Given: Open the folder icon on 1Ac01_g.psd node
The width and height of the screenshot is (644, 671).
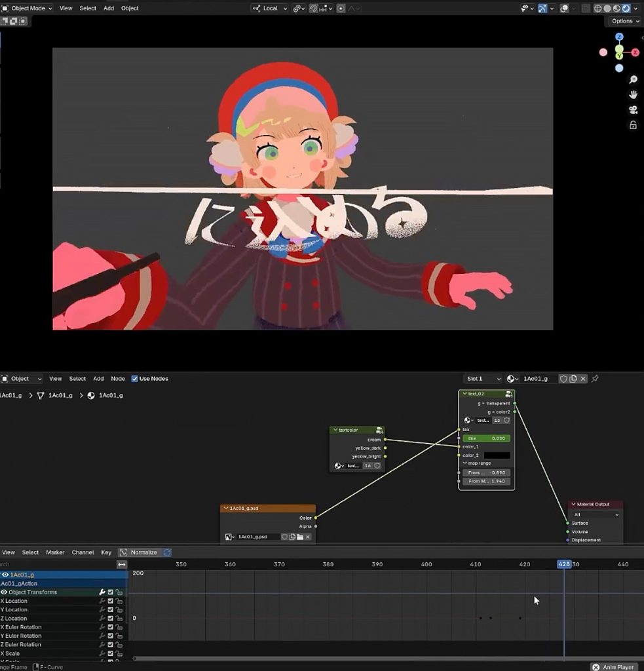Looking at the screenshot, I should click(299, 537).
